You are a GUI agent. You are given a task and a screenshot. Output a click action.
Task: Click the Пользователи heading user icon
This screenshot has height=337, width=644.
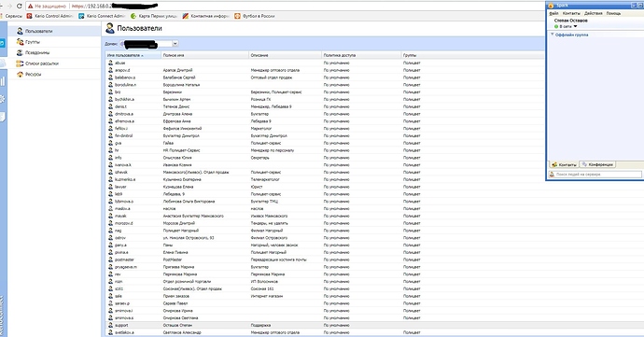[109, 28]
